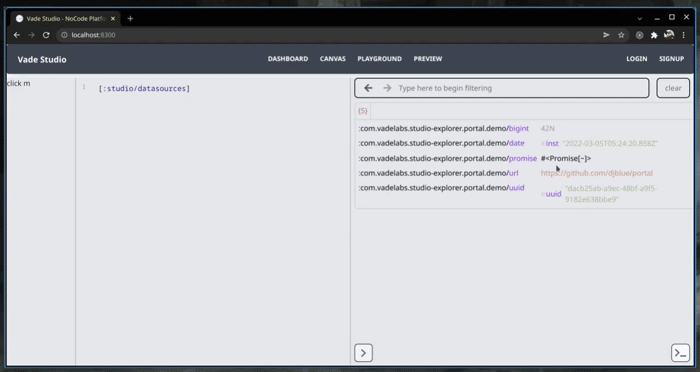Click the clear button
The height and width of the screenshot is (372, 700).
[673, 88]
